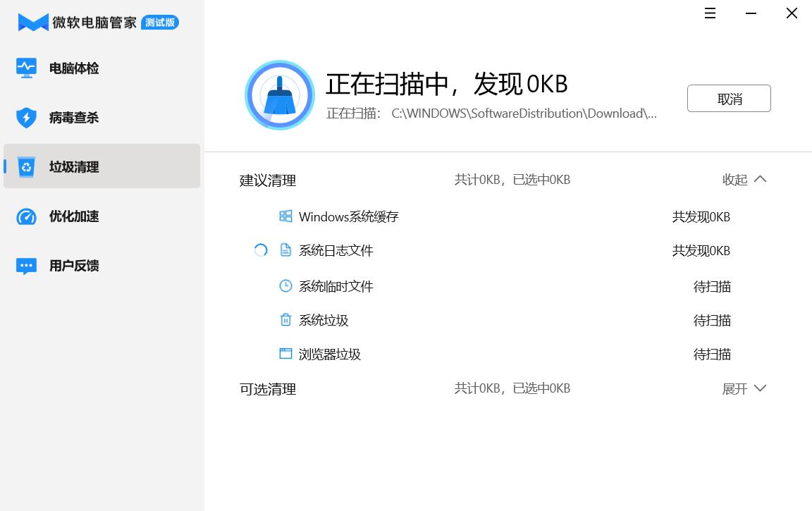Viewport: 812px width, 511px height.
Task: Click the 系统临时文件 clock icon
Action: [285, 285]
